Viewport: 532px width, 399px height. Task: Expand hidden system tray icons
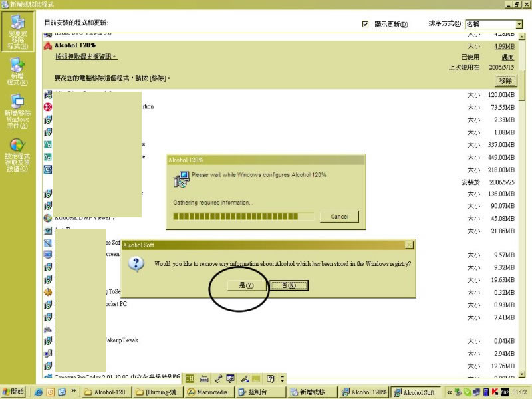[x=450, y=392]
